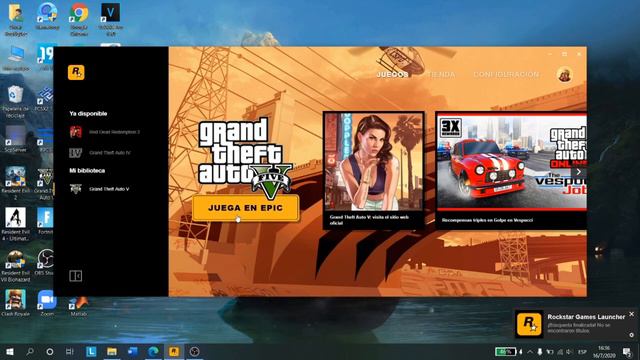Show hidden system tray icons
Viewport: 640px width, 360px height.
pyautogui.click(x=530, y=351)
